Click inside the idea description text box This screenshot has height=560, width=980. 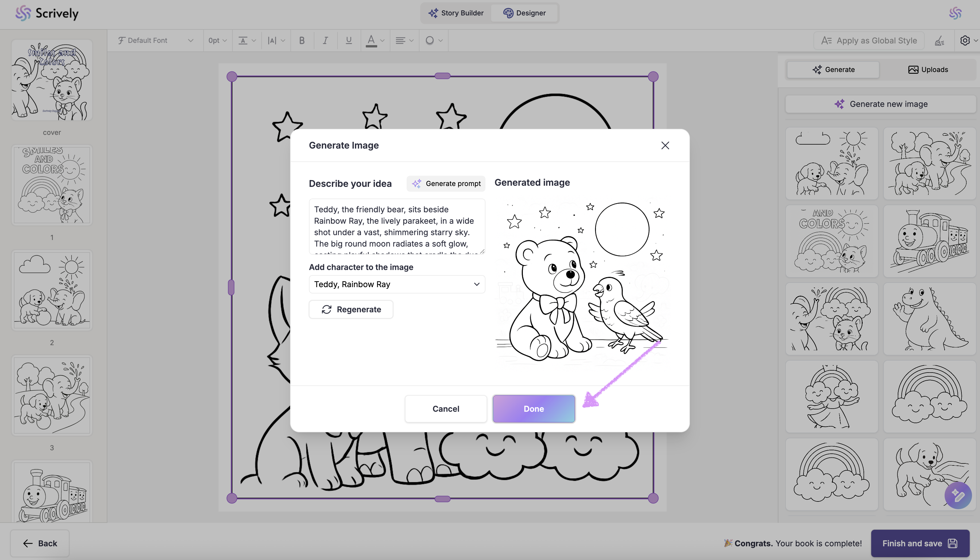[x=397, y=226]
